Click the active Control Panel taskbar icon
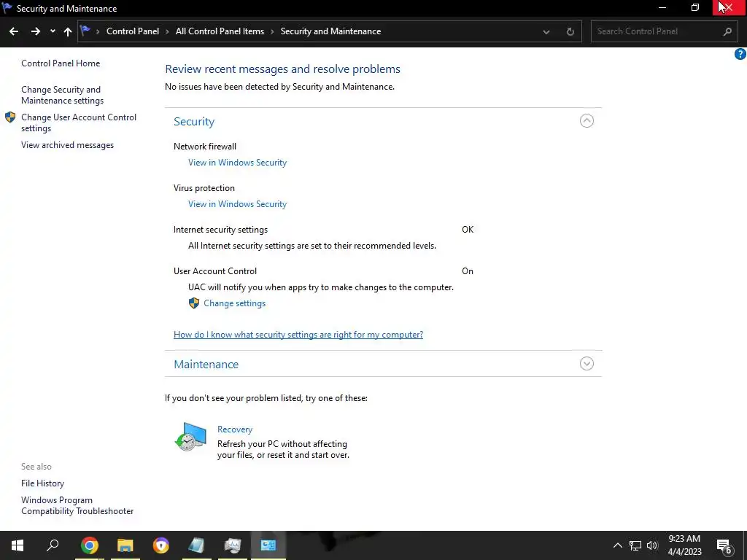The image size is (747, 560). coord(268,545)
